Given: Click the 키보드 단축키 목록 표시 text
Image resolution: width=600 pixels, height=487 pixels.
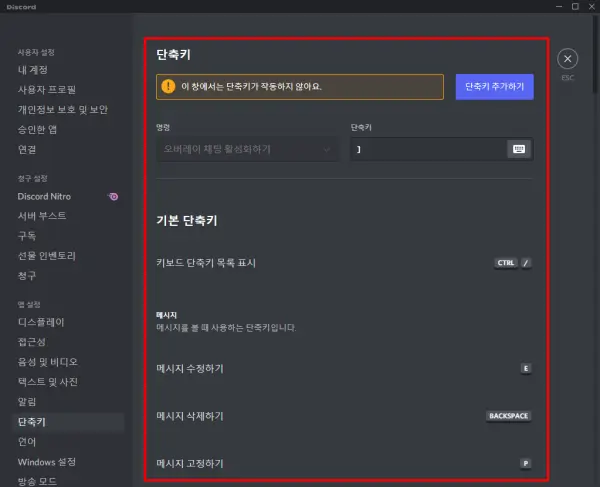Looking at the screenshot, I should click(x=206, y=263).
